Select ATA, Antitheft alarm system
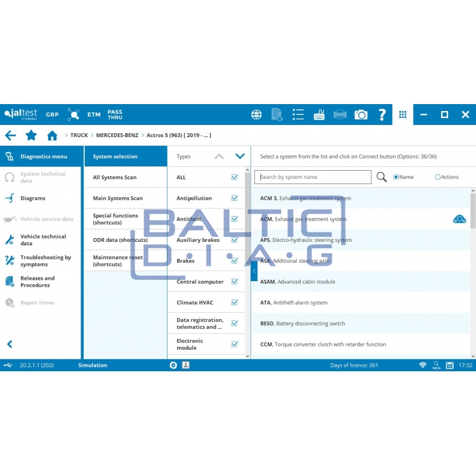The height and width of the screenshot is (476, 476). 361,303
